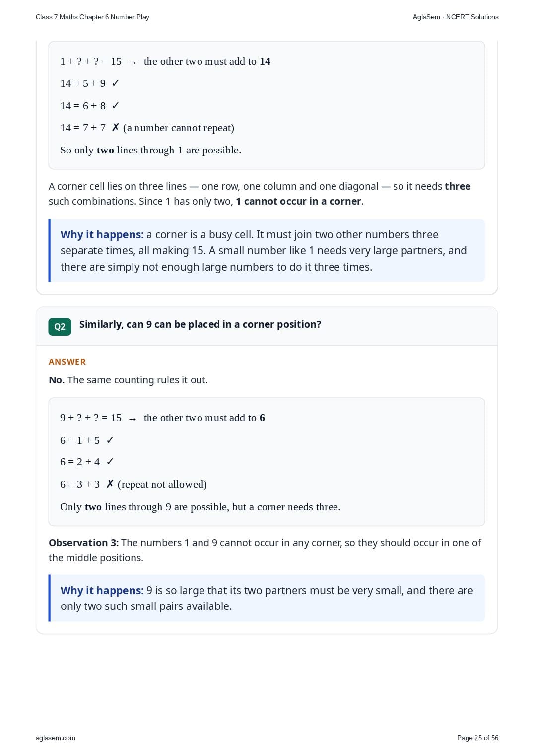Click the cross mark after 14 = 7 + 7
This screenshot has height=756, width=534.
click(116, 128)
